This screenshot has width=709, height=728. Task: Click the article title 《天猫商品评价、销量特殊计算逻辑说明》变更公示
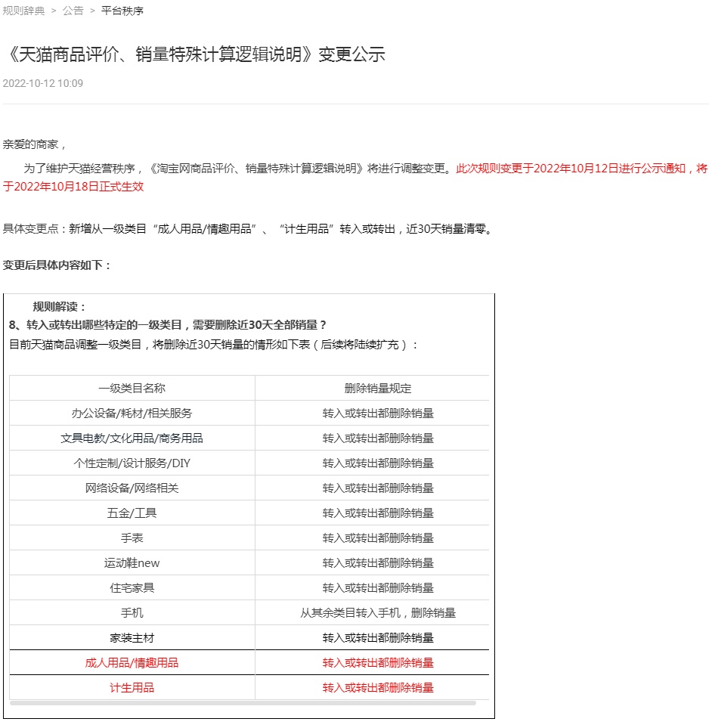pyautogui.click(x=194, y=54)
